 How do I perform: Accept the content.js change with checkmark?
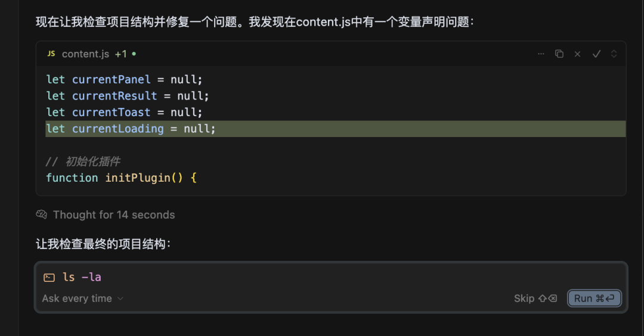pyautogui.click(x=596, y=54)
